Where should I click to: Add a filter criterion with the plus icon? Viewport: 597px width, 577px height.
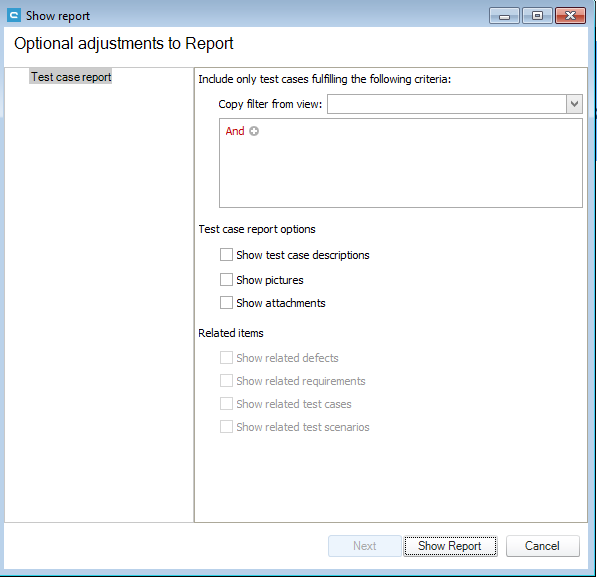[254, 131]
